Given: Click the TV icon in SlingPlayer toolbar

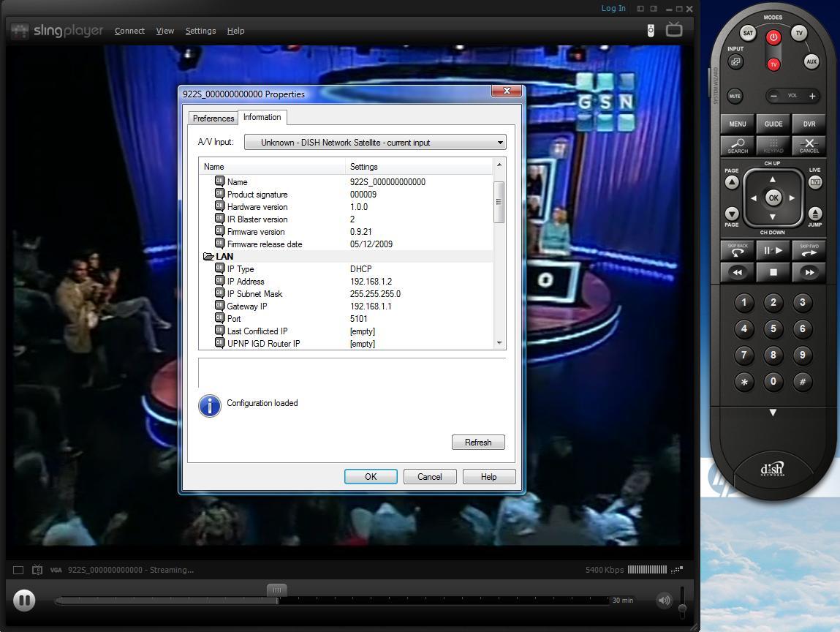Looking at the screenshot, I should point(674,29).
